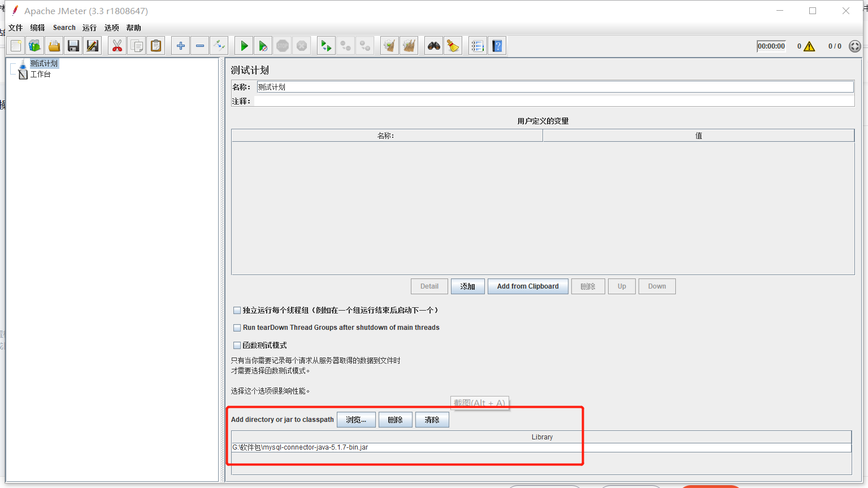Click the Clear broom-gear icon
Viewport: 868px width, 488px height.
pos(389,46)
